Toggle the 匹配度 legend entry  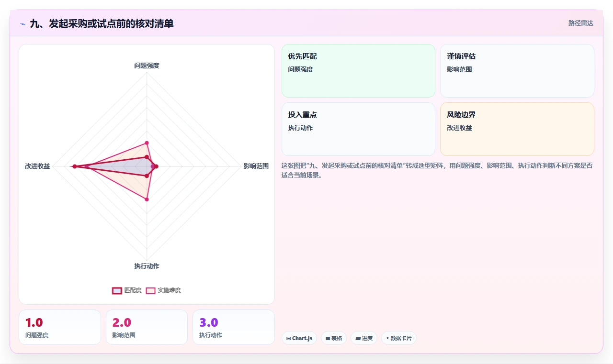pos(127,290)
